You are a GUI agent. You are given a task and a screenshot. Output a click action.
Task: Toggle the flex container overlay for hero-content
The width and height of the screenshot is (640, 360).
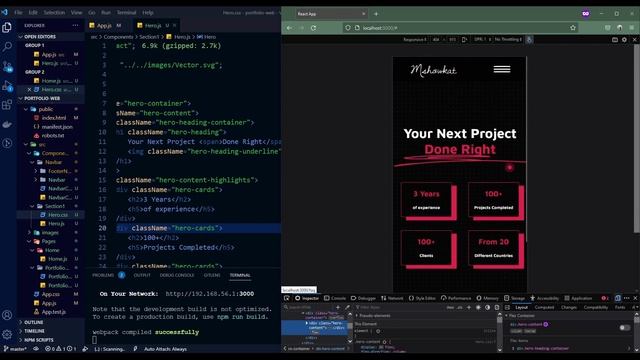pos(624,328)
